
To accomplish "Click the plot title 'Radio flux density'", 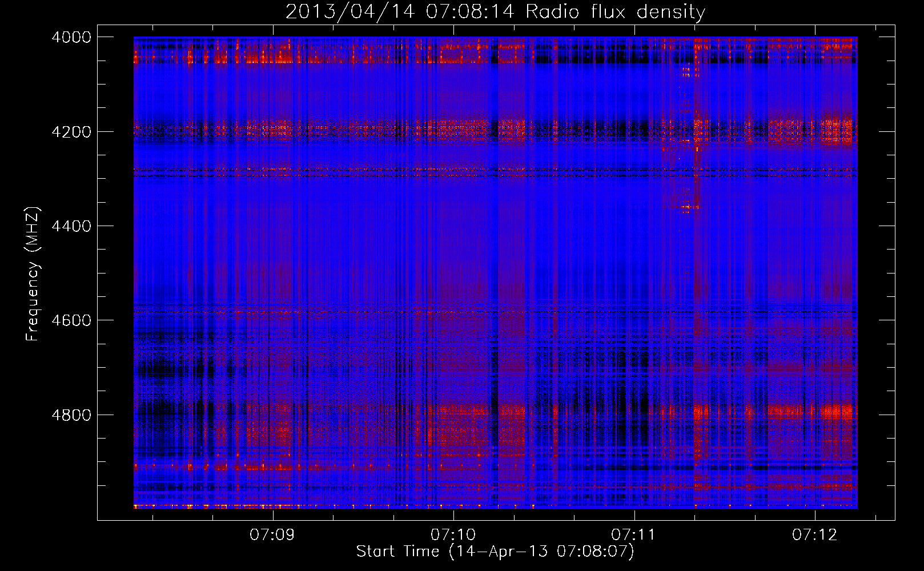I will (615, 11).
